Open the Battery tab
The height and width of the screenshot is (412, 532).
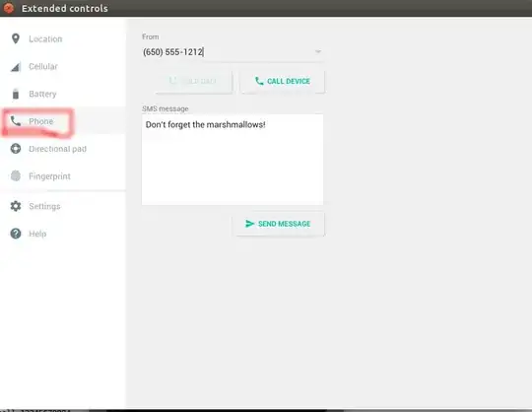point(63,94)
